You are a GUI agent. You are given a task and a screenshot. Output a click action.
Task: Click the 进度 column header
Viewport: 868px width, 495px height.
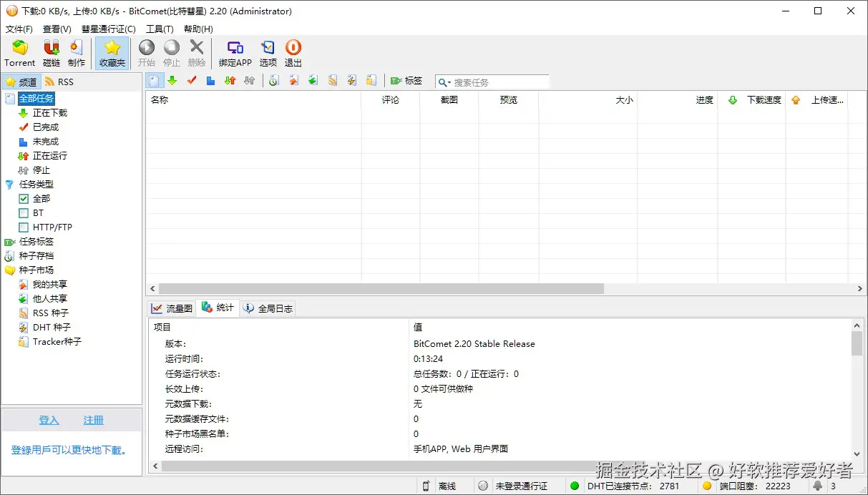[x=677, y=100]
